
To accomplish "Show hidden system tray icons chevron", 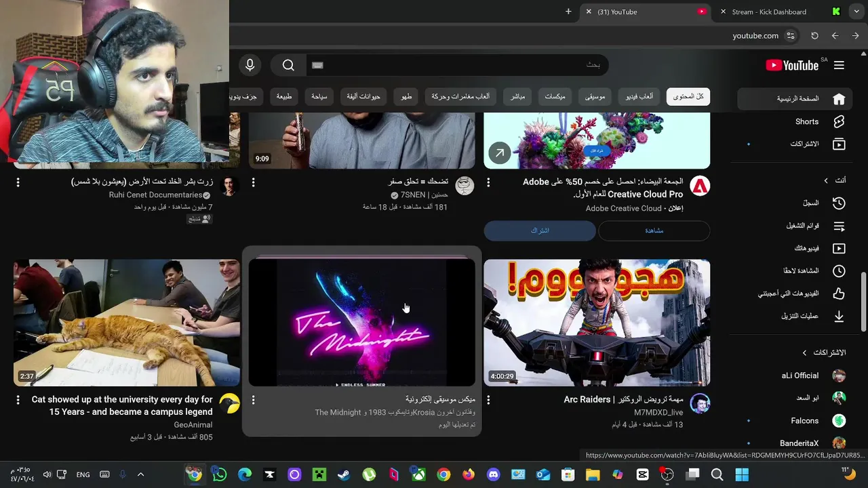I will pos(140,474).
